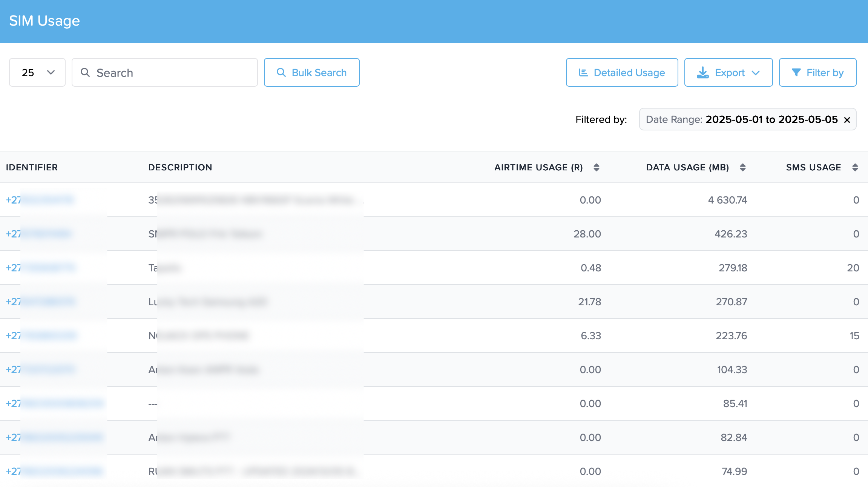Open the Detailed Usage report
Screen dimensions: 868x487
[x=622, y=72]
